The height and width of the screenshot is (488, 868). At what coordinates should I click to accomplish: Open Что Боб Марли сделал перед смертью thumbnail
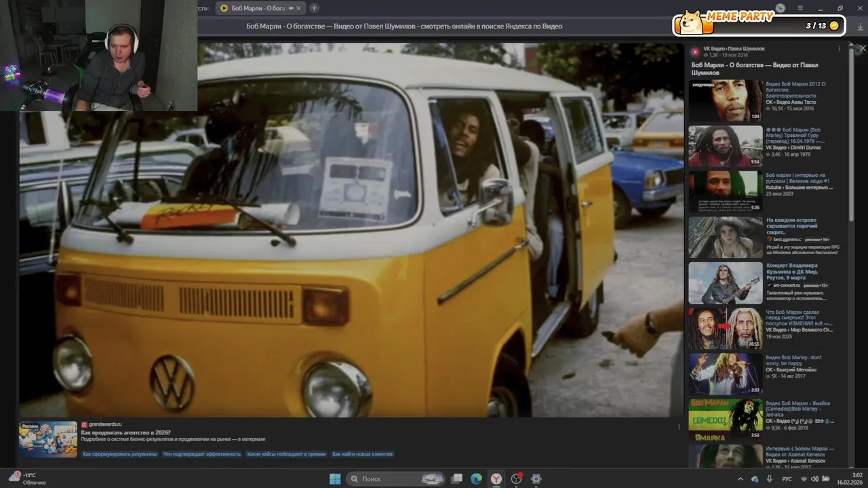[726, 328]
